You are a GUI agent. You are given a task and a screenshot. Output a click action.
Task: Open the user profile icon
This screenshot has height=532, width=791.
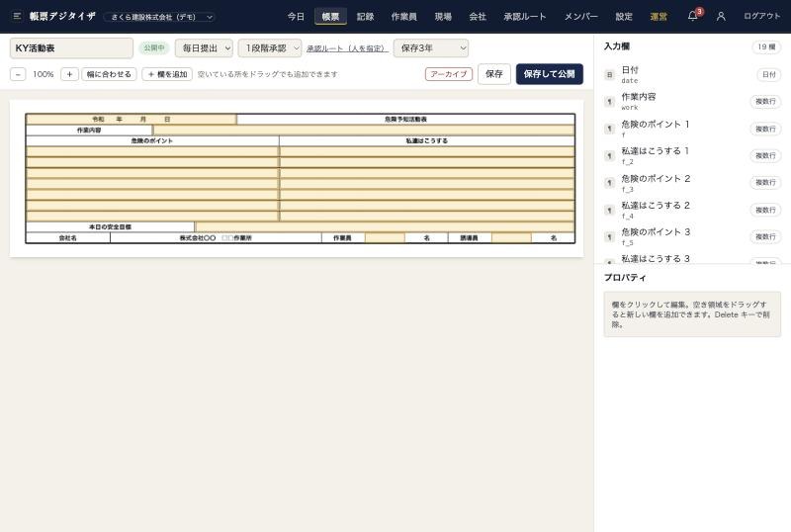point(721,16)
